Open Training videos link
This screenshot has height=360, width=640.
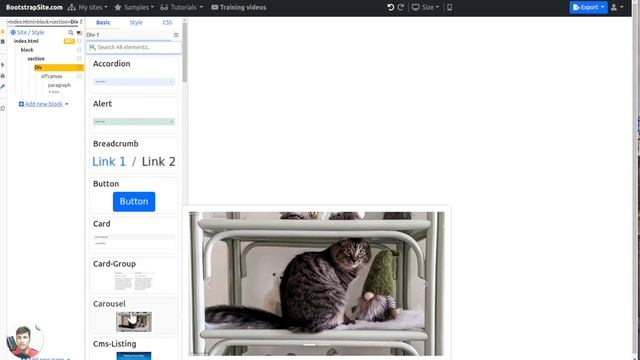click(x=239, y=7)
